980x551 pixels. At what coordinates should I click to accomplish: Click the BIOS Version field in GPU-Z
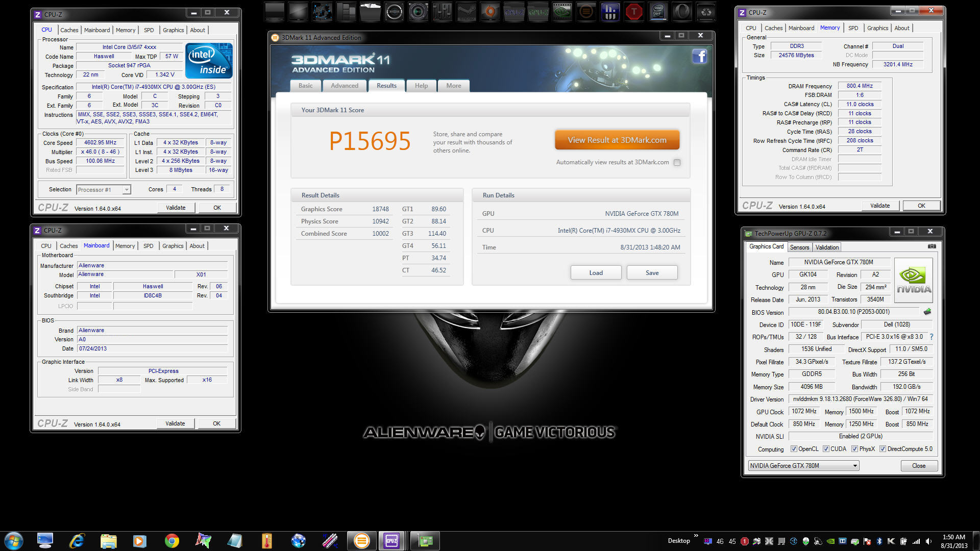pyautogui.click(x=853, y=312)
